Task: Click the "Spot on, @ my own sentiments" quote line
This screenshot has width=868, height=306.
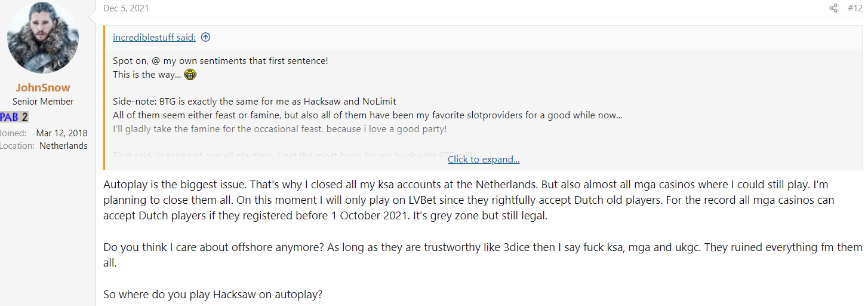Action: click(x=220, y=61)
